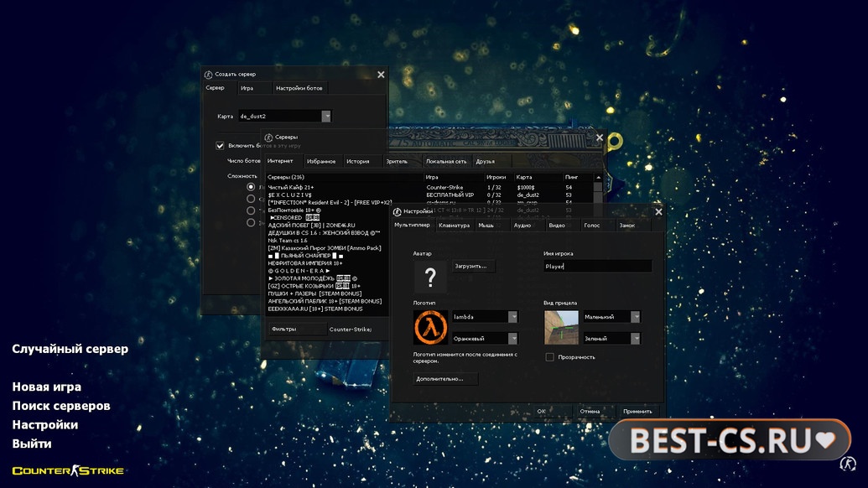Click the Create server window title icon
The height and width of the screenshot is (488, 868).
pos(209,74)
